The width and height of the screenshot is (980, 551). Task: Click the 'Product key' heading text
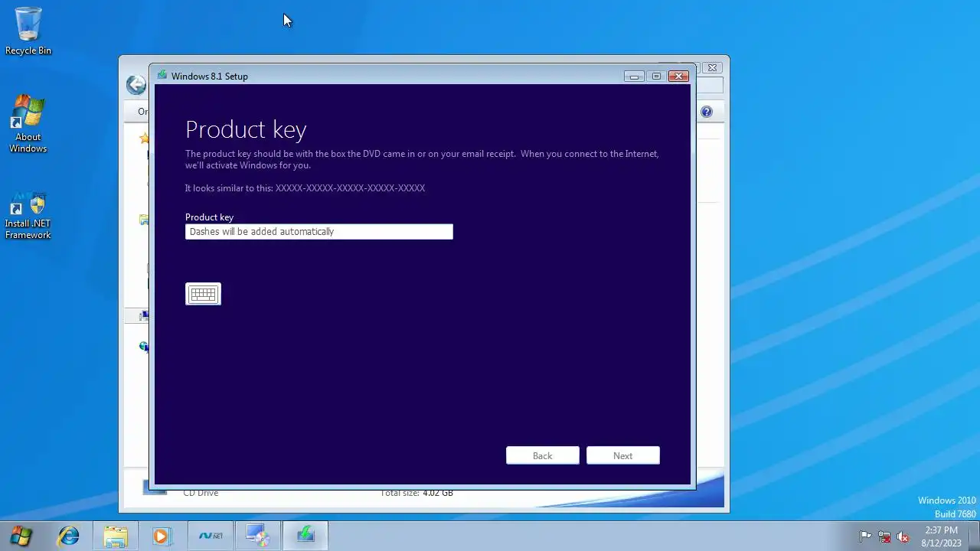[246, 130]
